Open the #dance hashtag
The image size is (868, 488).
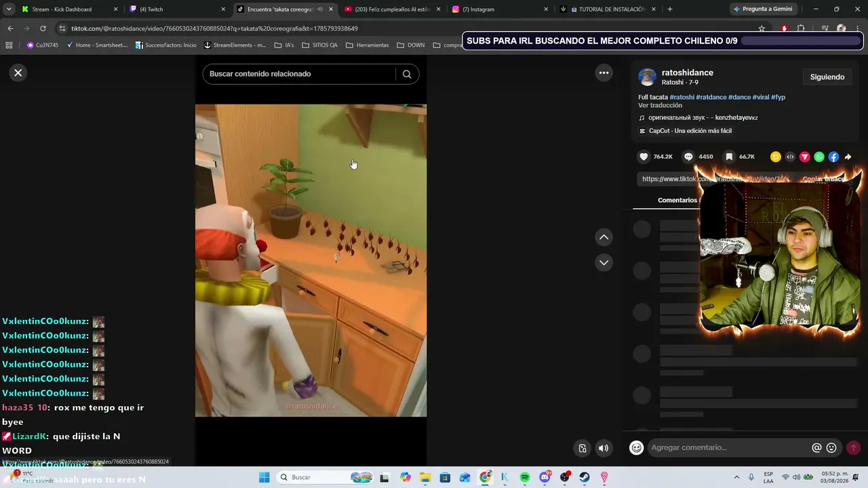pyautogui.click(x=739, y=97)
